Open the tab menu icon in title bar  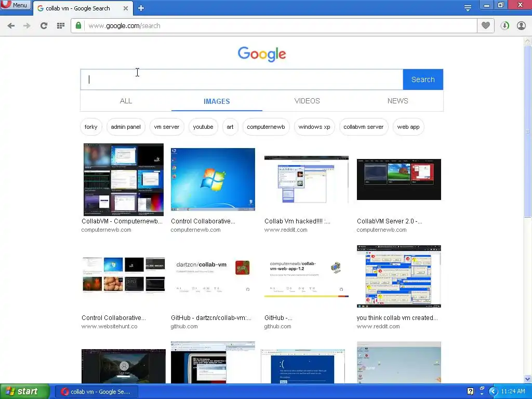[468, 8]
